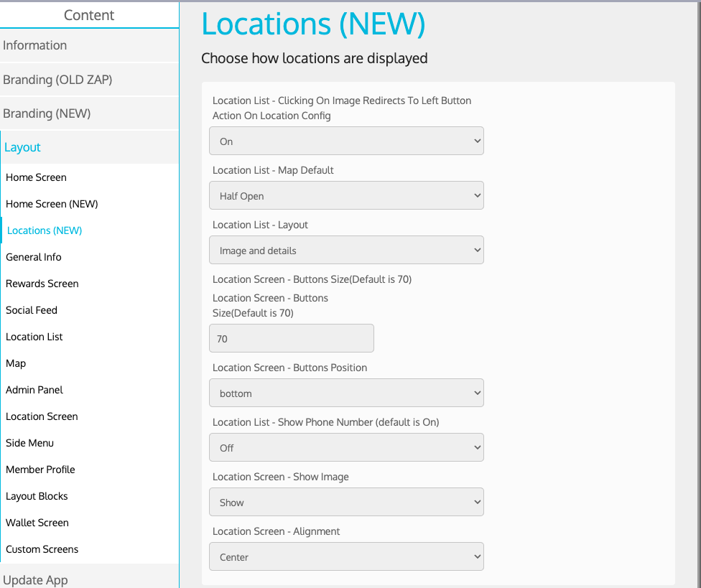
Task: Open Social Feed in the sidebar
Action: pos(32,310)
